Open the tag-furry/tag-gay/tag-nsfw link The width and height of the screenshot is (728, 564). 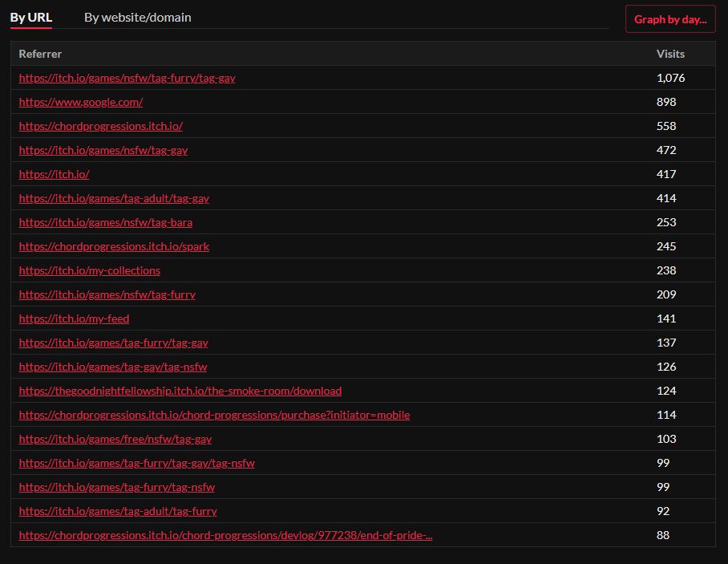(x=137, y=463)
